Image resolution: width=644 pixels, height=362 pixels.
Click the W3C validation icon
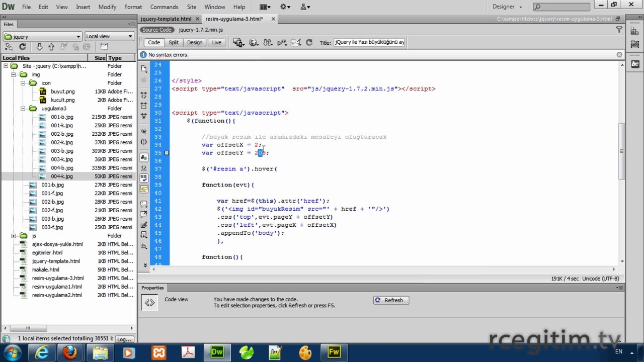click(282, 43)
